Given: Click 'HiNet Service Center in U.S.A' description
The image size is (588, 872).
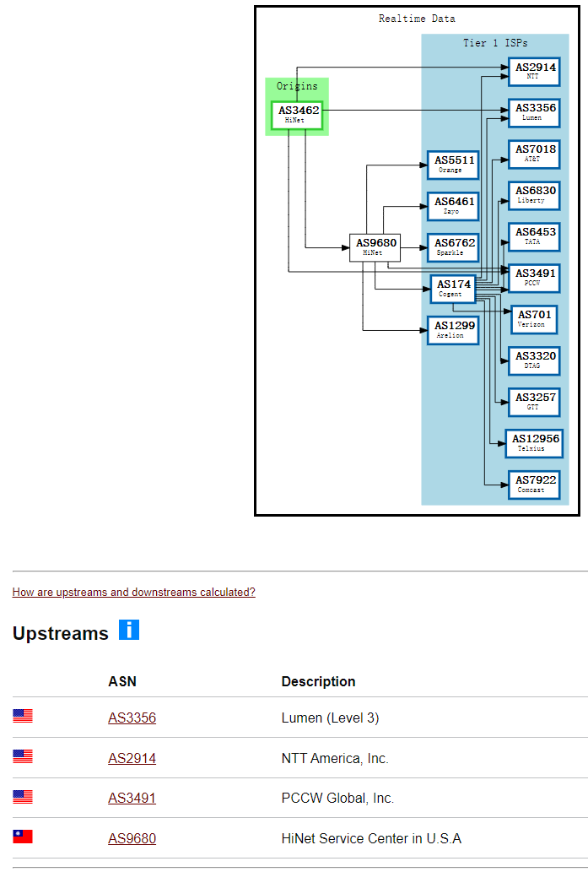Looking at the screenshot, I should (x=371, y=838).
